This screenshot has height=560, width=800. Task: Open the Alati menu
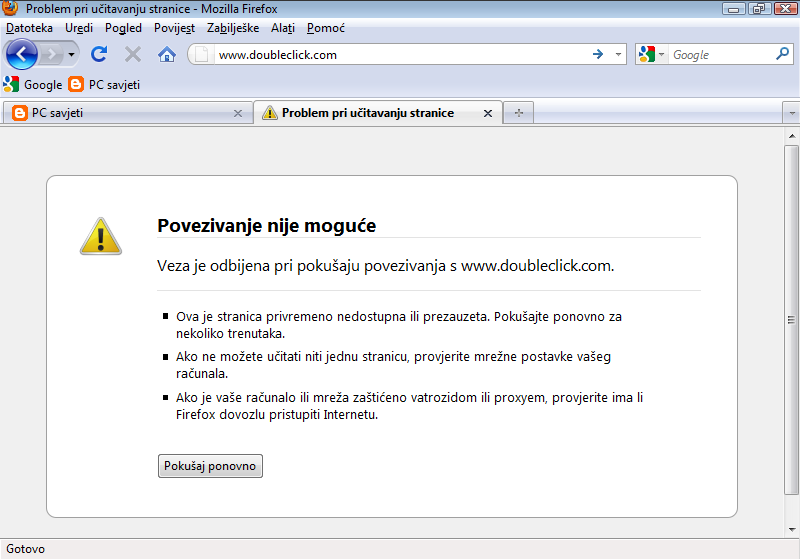coord(283,28)
